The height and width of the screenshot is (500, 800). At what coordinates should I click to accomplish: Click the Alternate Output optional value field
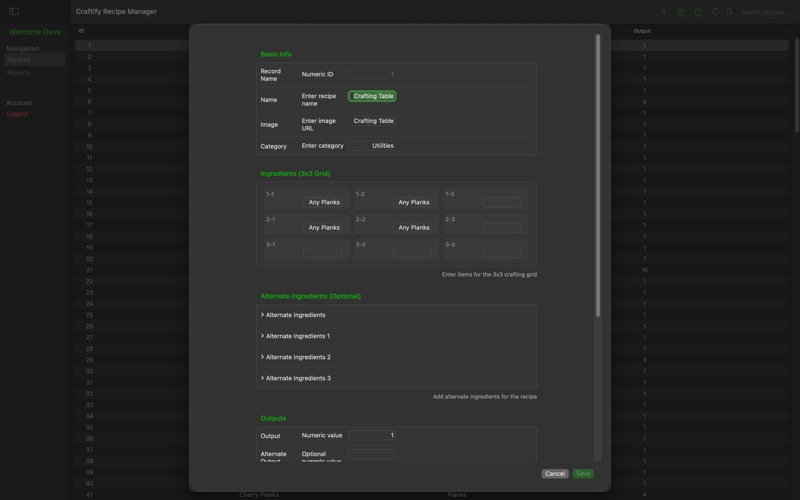pos(372,454)
